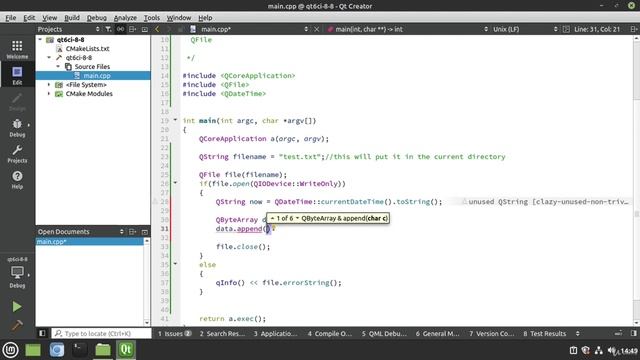Toggle the left sidebar visibility
Image resolution: width=640 pixels, height=360 pixels.
coord(42,333)
